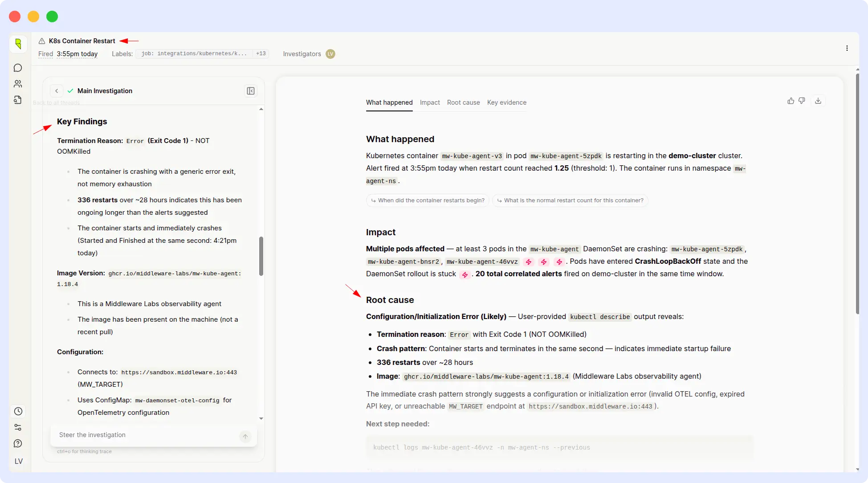Collapse the Main Investigation side panel
868x483 pixels.
pos(251,90)
